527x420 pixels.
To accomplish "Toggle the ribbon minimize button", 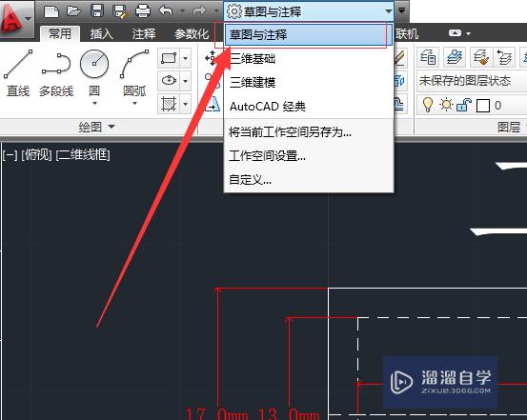I will pyautogui.click(x=455, y=33).
